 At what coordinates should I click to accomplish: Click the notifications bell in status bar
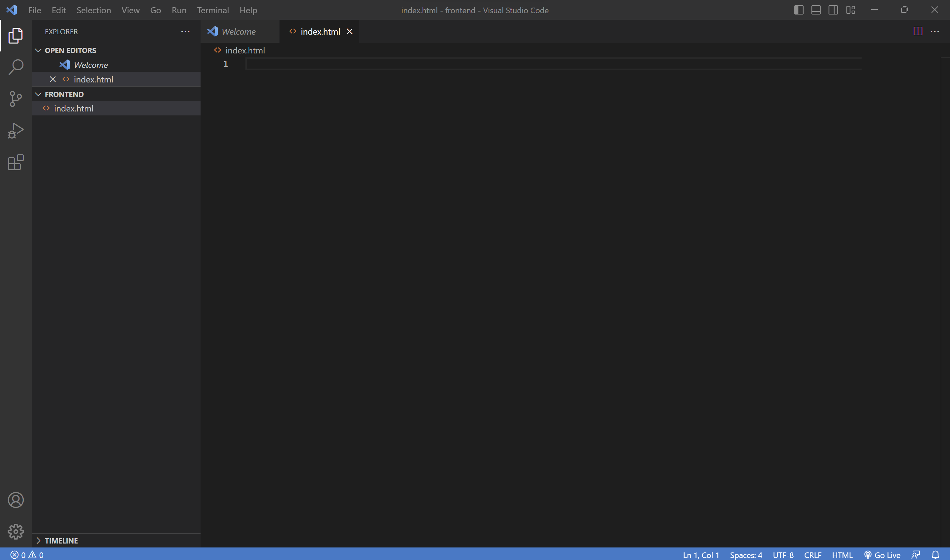(935, 555)
